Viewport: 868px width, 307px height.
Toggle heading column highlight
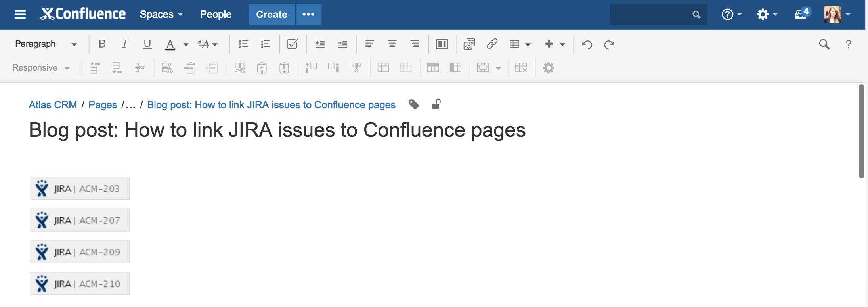tap(455, 68)
